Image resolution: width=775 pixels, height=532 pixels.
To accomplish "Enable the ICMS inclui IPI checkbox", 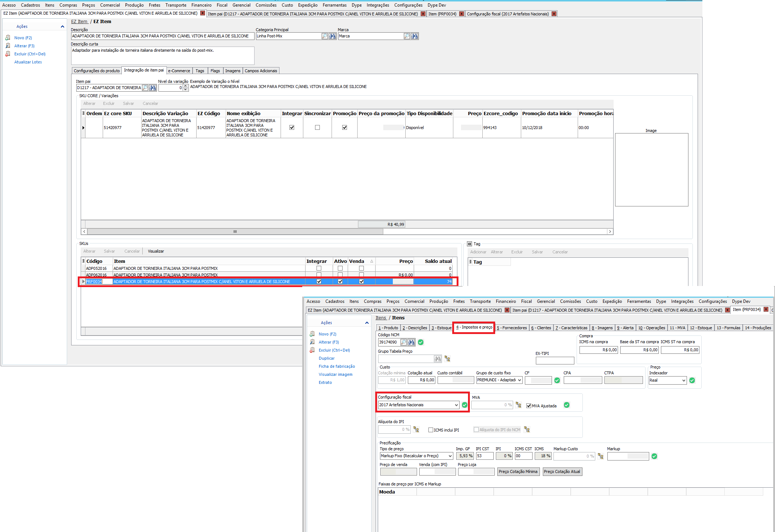I will point(431,430).
